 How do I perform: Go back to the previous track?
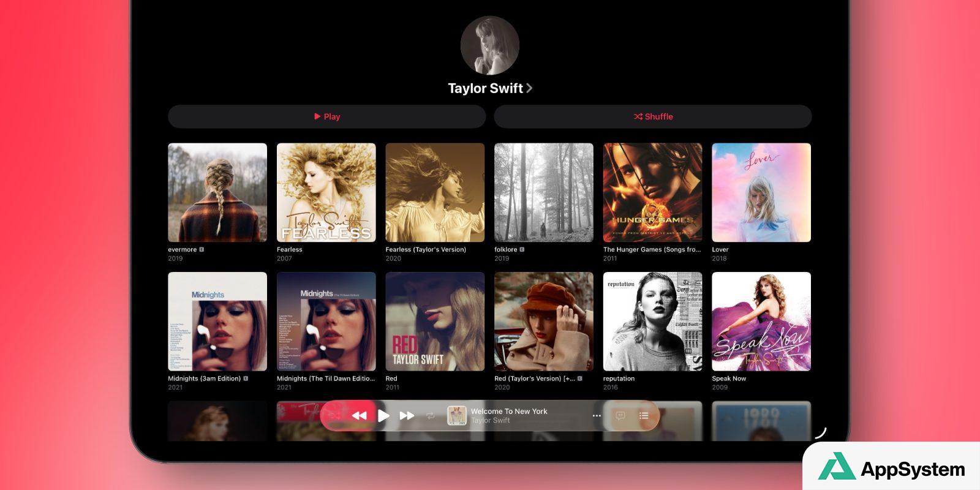pos(360,416)
